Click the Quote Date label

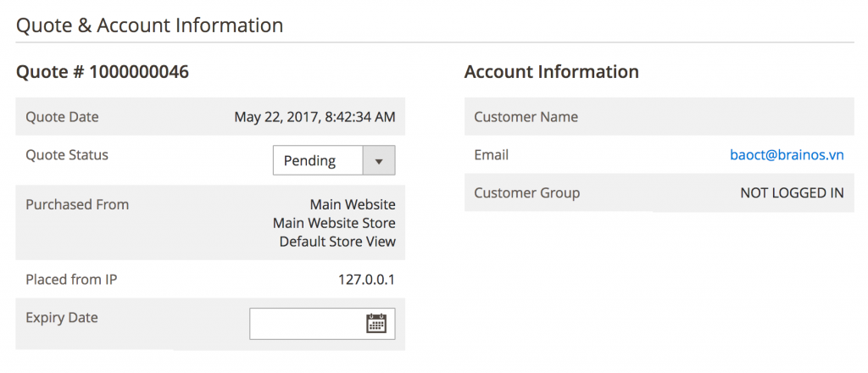(x=62, y=117)
